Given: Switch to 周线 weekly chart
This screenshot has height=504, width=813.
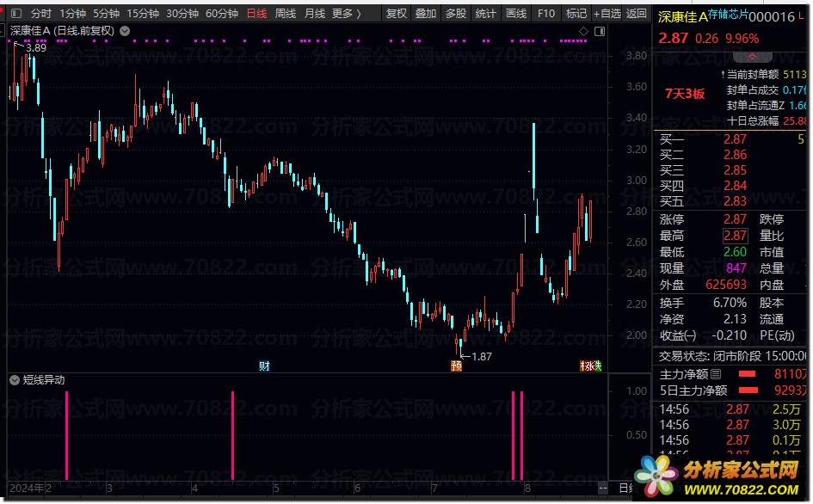Looking at the screenshot, I should pos(285,14).
